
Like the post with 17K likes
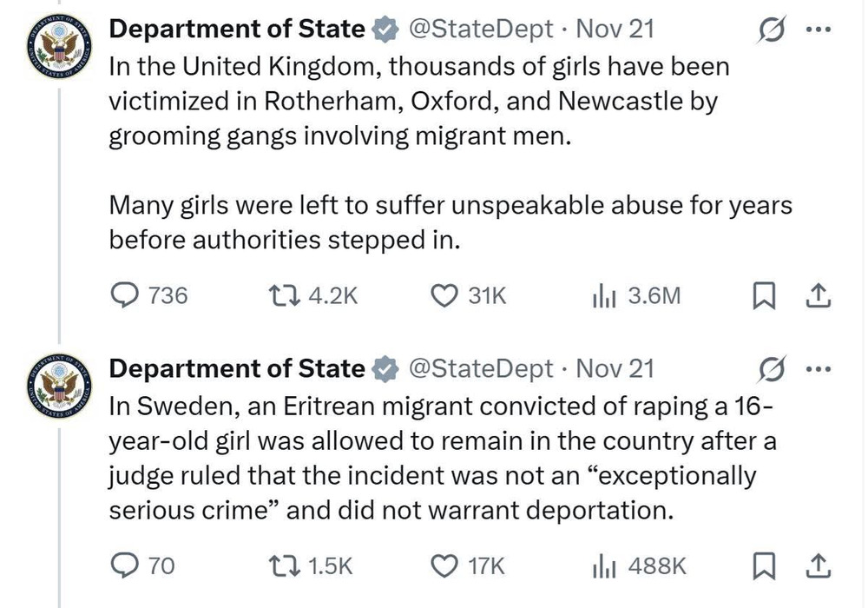click(444, 566)
